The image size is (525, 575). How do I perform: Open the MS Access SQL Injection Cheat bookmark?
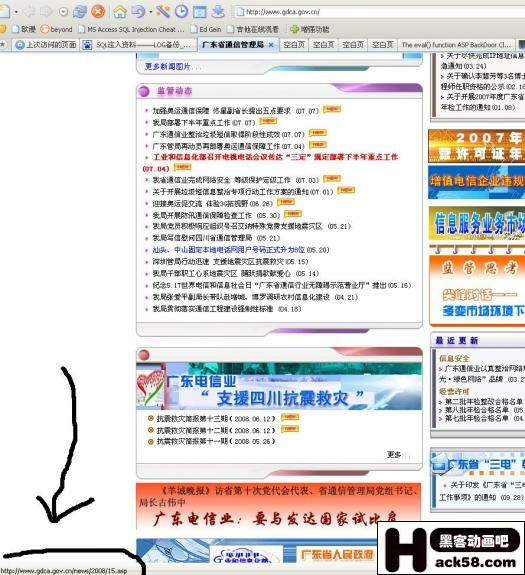132,29
